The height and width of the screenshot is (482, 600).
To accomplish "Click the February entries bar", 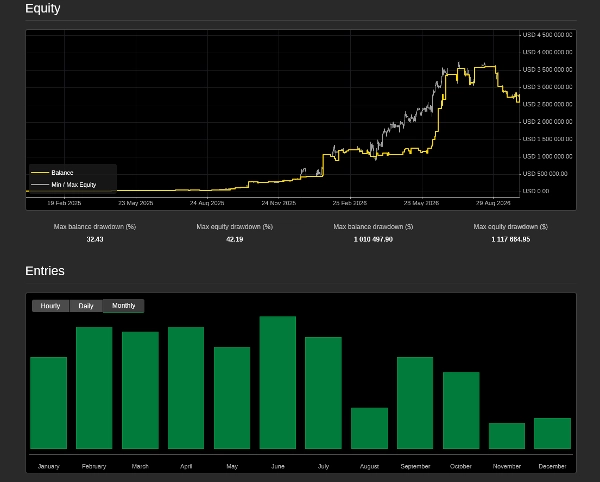I will pyautogui.click(x=94, y=388).
